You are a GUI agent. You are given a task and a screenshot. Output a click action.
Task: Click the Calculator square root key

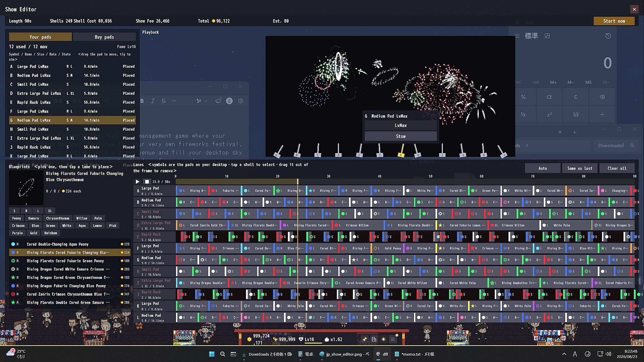coord(576,115)
